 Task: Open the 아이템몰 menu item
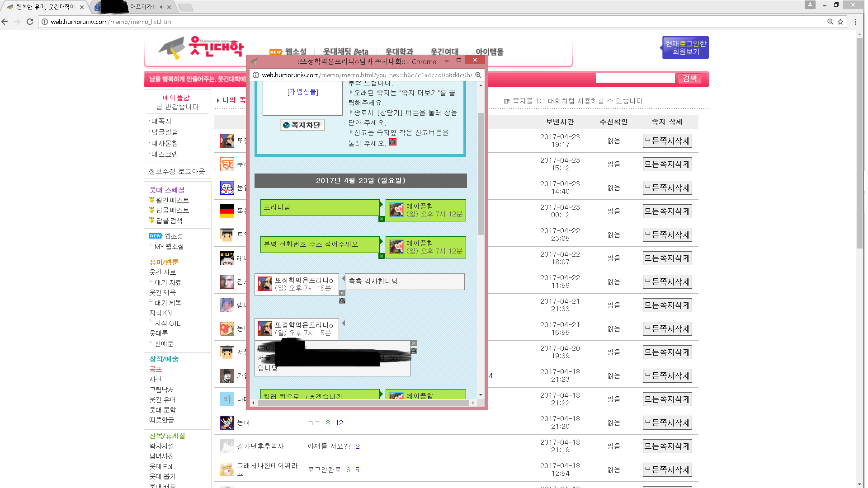pos(489,52)
